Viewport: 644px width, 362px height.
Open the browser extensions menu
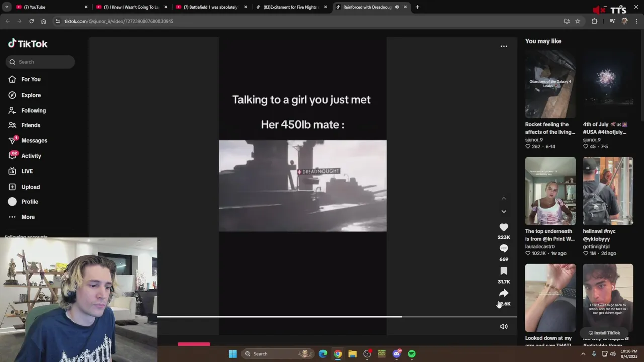click(594, 21)
